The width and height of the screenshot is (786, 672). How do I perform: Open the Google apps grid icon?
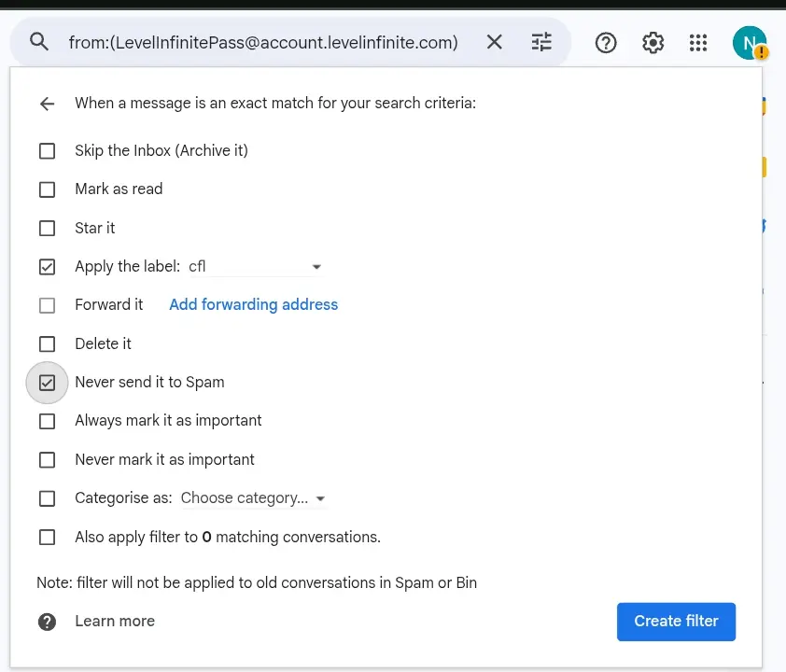click(x=698, y=43)
